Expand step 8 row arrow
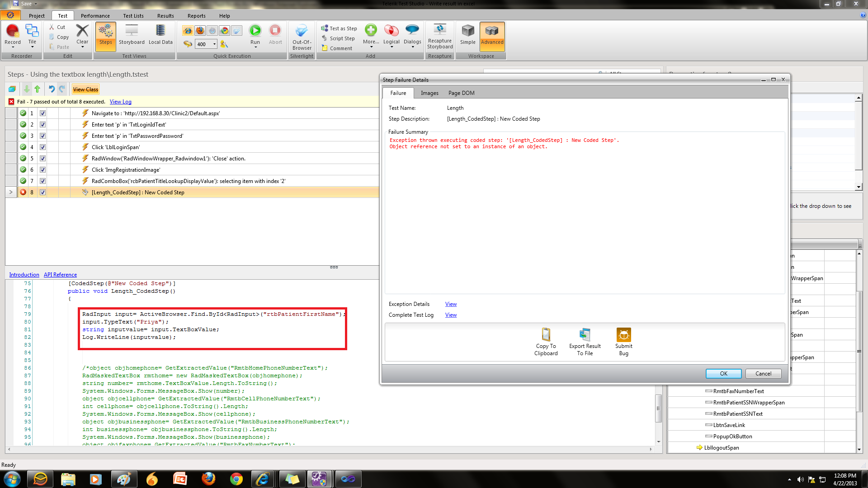Screen dimensions: 868x488 click(11, 192)
